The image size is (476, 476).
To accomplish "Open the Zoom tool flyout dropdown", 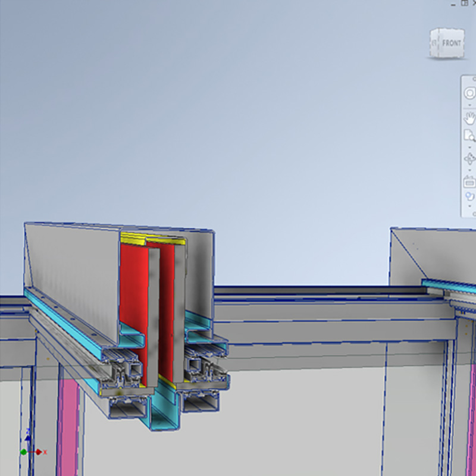I will (469, 105).
